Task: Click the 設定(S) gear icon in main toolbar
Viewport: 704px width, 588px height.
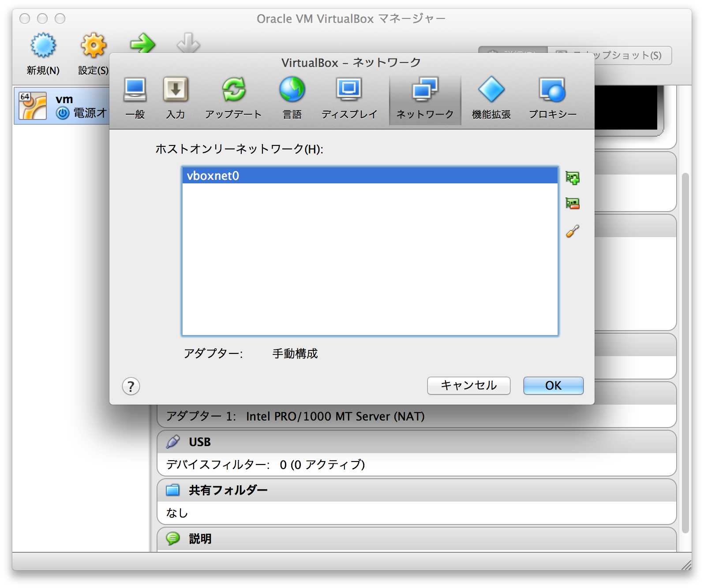Action: click(94, 45)
